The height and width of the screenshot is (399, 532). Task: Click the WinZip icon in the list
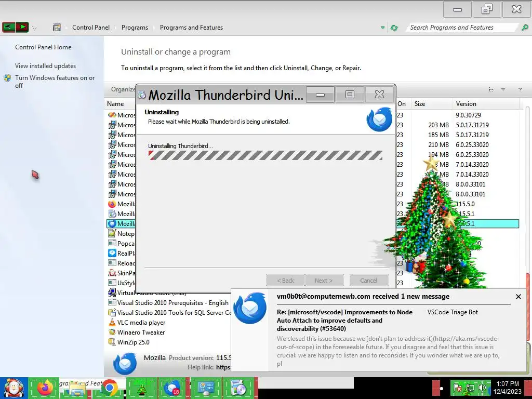112,342
